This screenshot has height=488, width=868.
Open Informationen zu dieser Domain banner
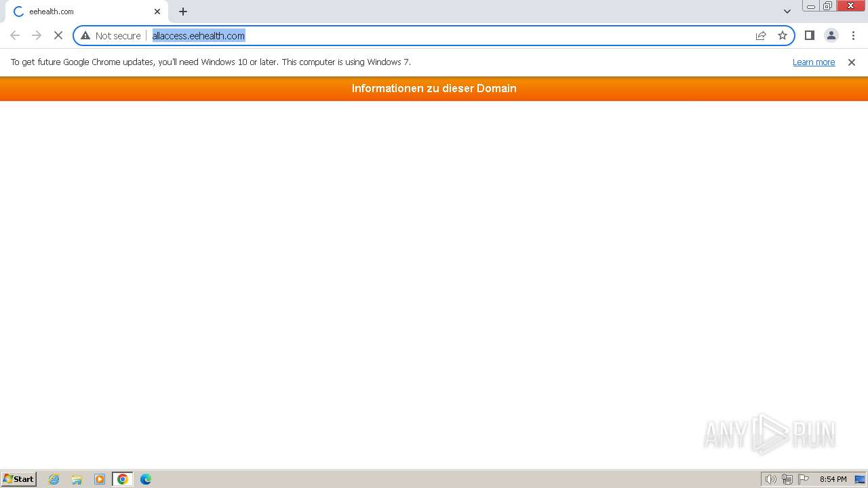point(434,88)
